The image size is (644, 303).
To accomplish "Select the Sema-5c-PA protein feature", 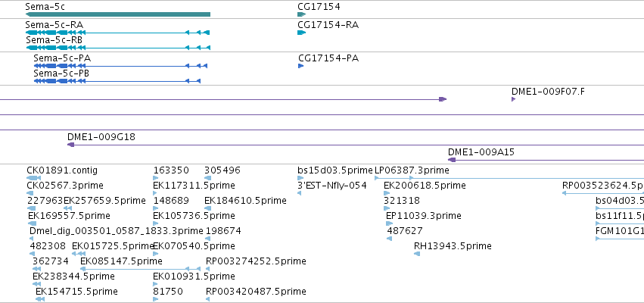I will coord(120,66).
